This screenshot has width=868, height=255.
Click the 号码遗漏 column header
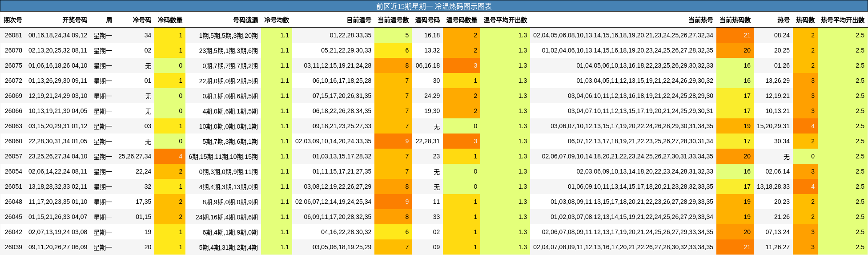coord(245,20)
